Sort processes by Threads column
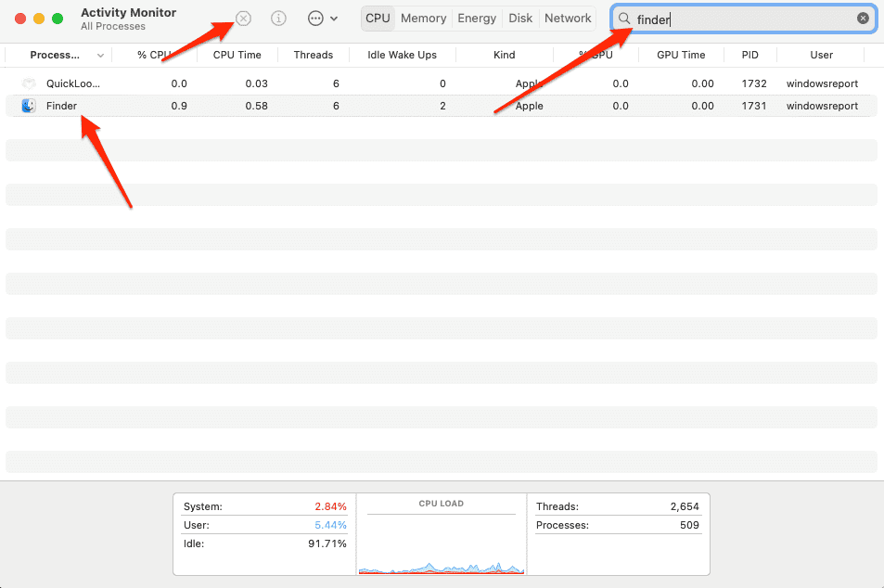Screen dimensions: 884x588 click(313, 55)
